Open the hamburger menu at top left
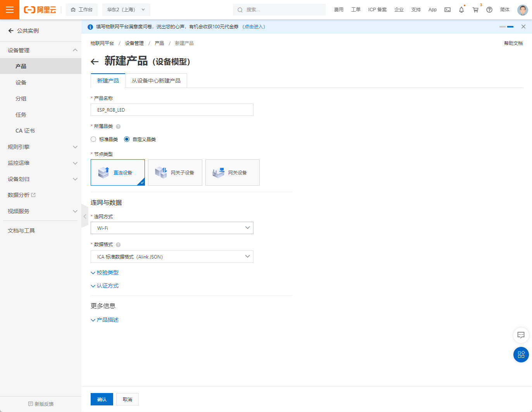532x412 pixels. [9, 9]
